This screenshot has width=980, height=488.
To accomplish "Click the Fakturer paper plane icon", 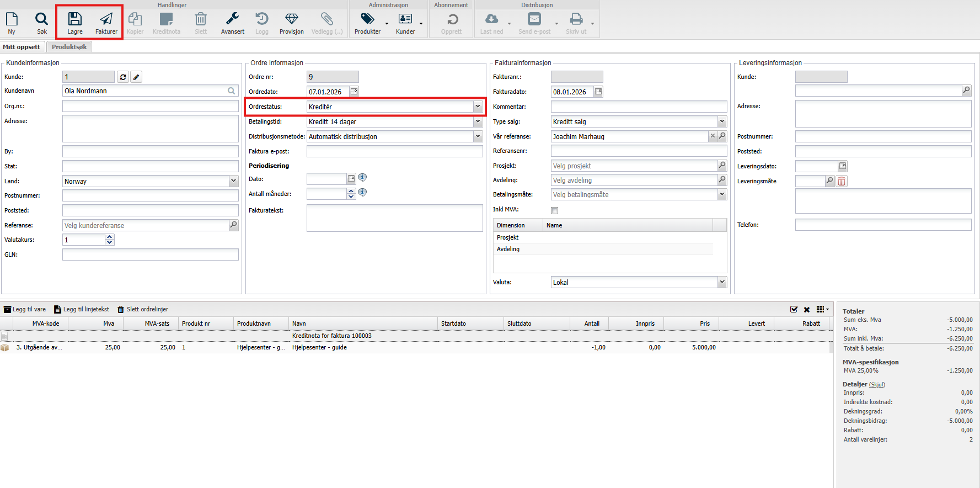I will point(106,19).
